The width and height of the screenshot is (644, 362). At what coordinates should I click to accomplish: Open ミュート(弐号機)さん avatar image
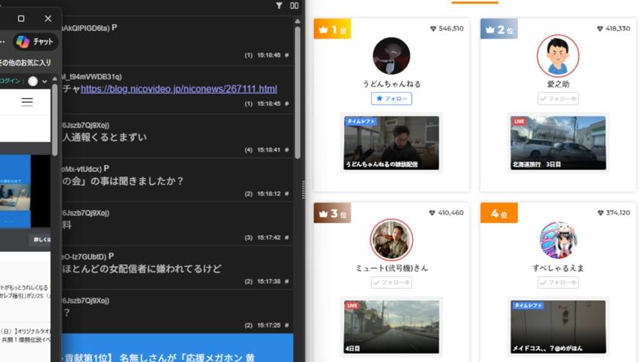pyautogui.click(x=391, y=240)
